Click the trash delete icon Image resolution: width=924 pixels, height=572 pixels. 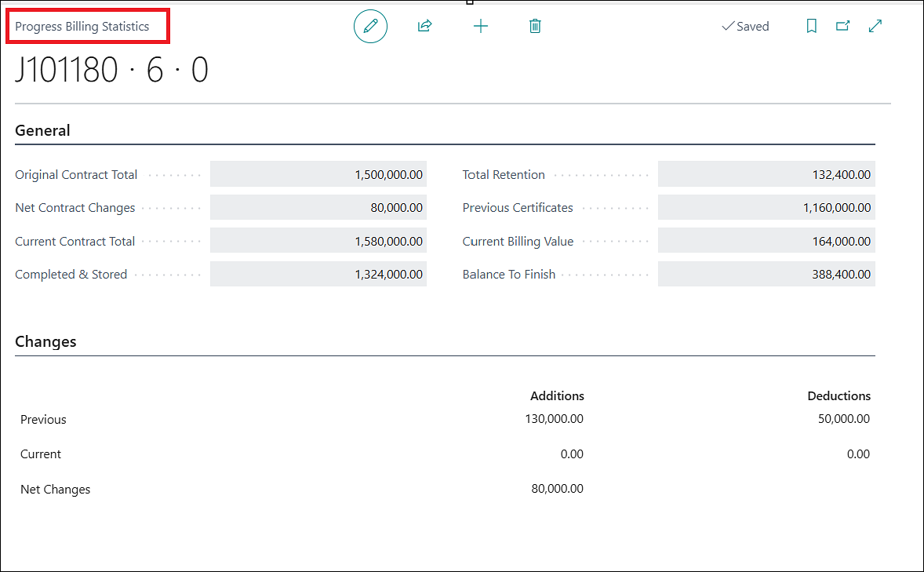pos(535,26)
